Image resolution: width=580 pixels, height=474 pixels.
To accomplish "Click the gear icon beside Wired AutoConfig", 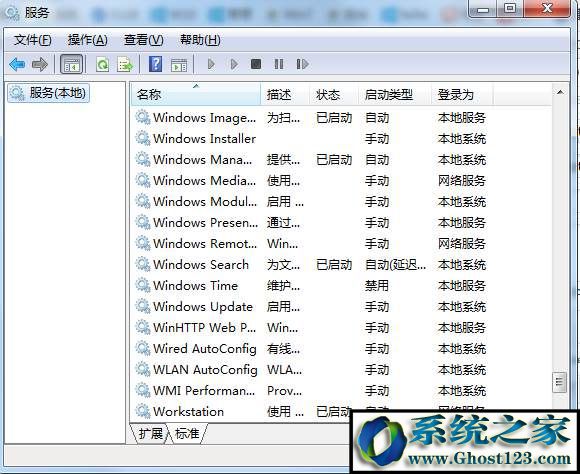I will 142,348.
